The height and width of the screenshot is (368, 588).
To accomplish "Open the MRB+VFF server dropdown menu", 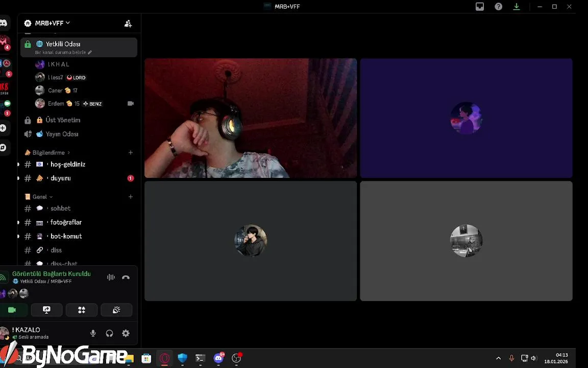I will (53, 23).
